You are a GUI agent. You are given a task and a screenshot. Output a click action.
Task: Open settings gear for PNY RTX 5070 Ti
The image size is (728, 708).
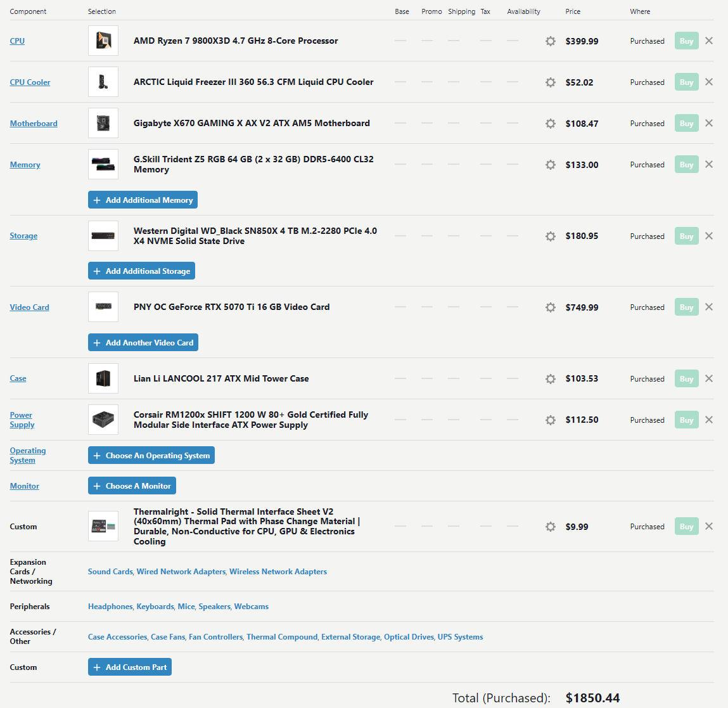[x=550, y=307]
